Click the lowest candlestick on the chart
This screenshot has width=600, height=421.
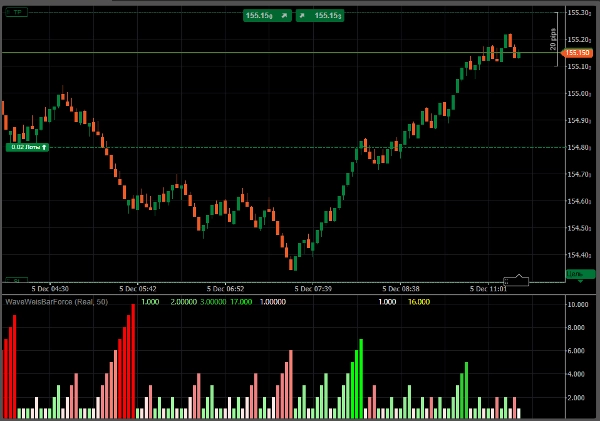(x=291, y=262)
